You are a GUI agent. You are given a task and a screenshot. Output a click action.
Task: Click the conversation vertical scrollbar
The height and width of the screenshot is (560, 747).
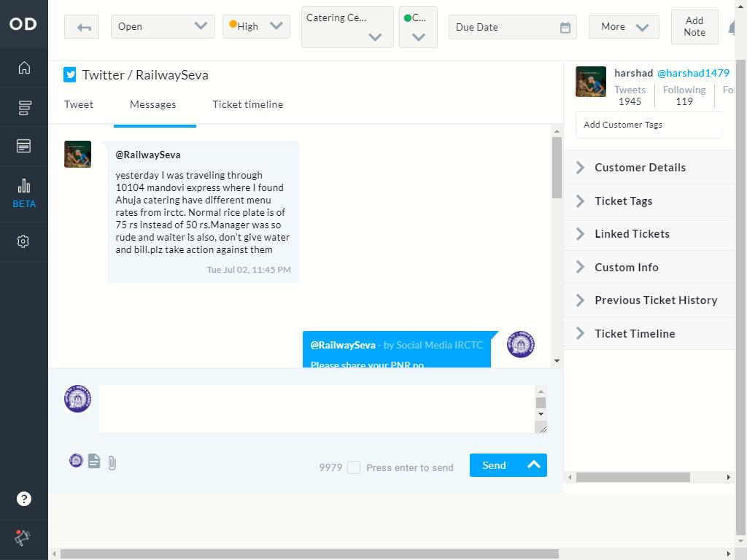(x=557, y=167)
